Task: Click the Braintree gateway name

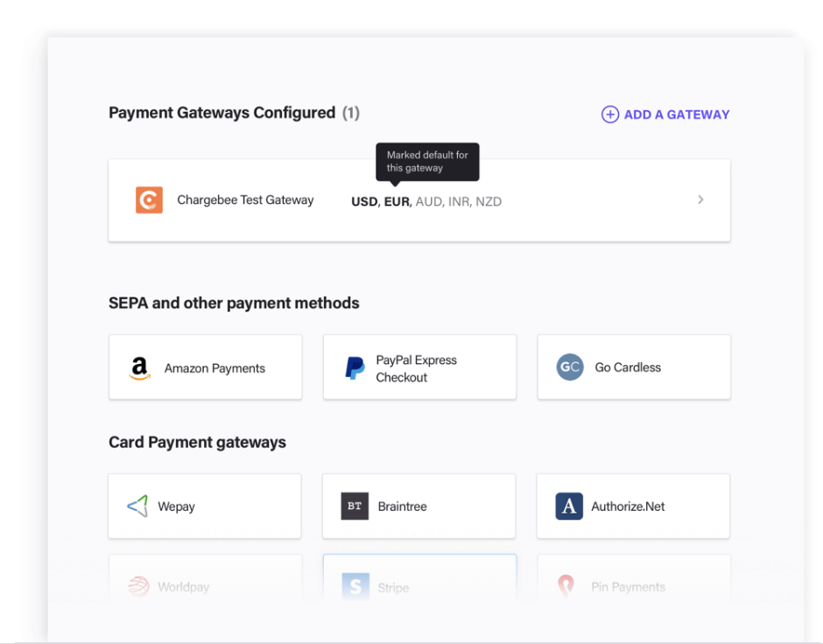Action: [x=402, y=507]
